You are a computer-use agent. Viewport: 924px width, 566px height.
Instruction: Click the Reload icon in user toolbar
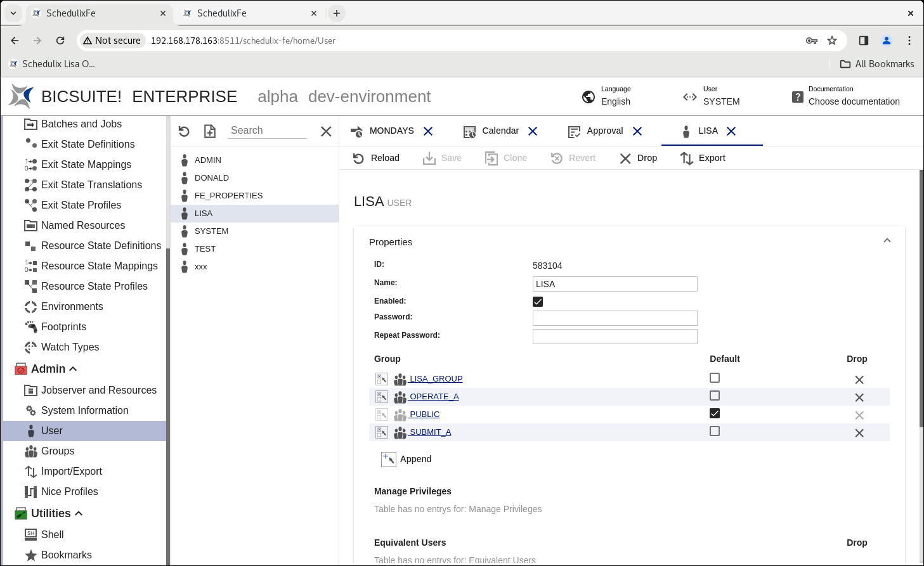click(359, 158)
